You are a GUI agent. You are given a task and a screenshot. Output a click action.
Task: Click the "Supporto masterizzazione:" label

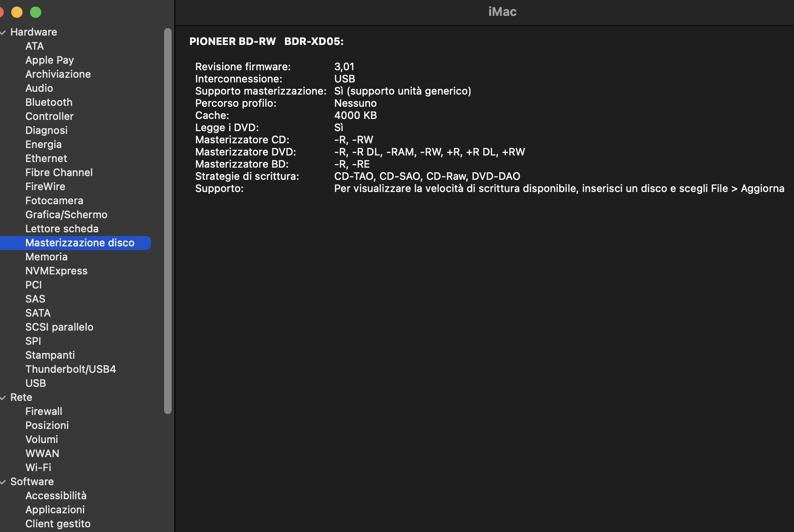(261, 91)
